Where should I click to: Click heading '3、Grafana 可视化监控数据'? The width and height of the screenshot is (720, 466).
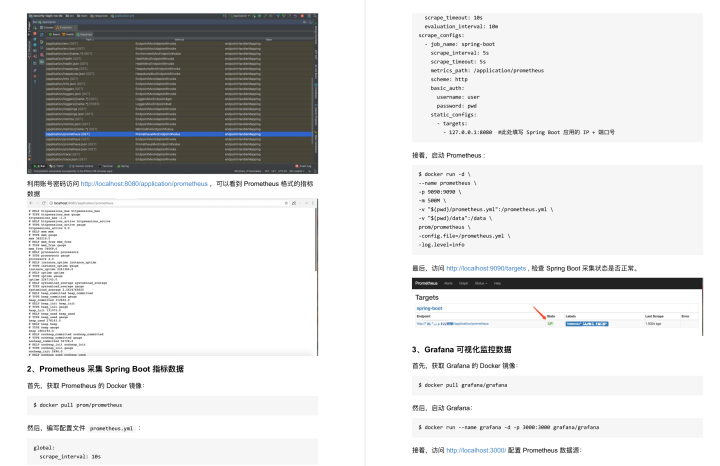pos(461,349)
